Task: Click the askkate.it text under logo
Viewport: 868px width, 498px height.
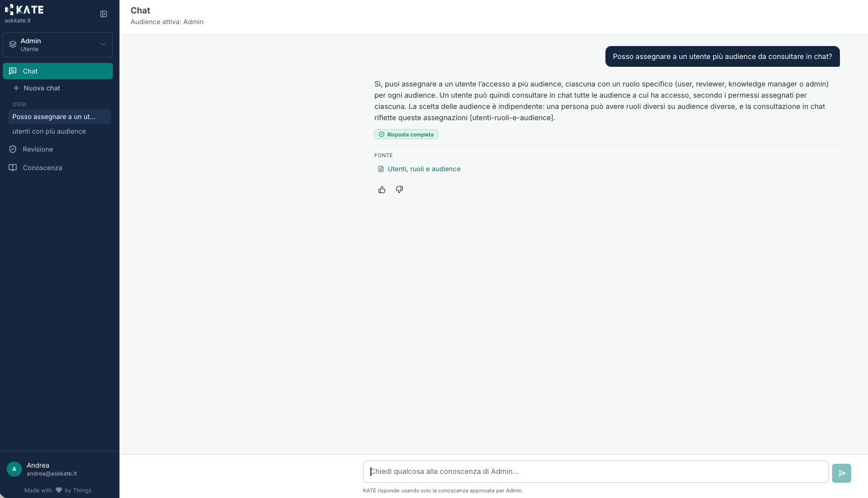Action: click(x=17, y=21)
